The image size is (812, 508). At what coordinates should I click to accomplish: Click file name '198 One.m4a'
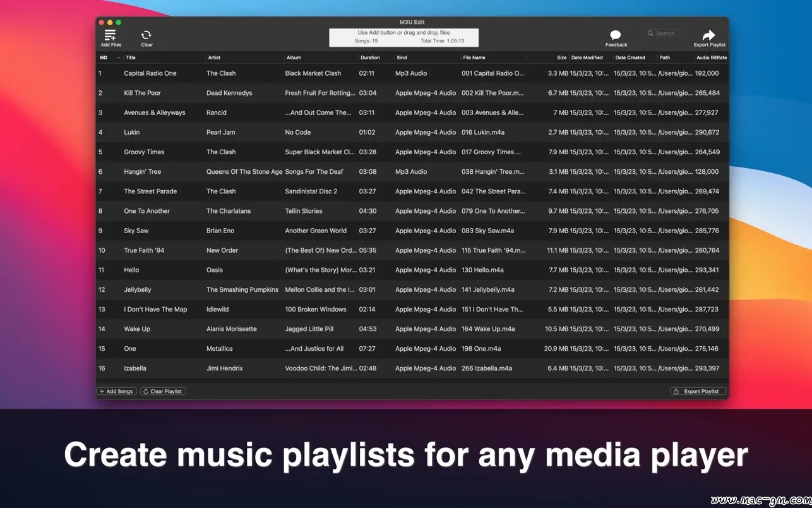tap(481, 348)
